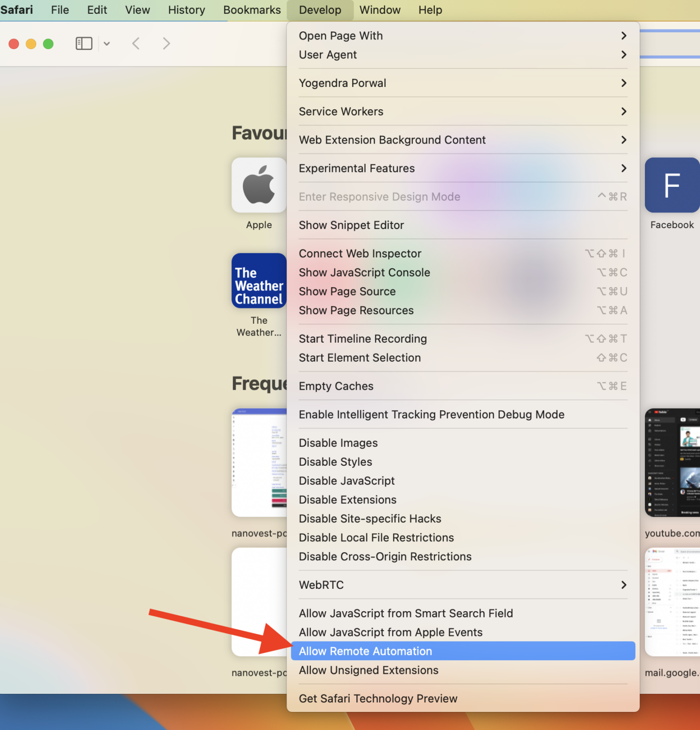Viewport: 700px width, 730px height.
Task: Click the back navigation arrow
Action: click(x=136, y=44)
